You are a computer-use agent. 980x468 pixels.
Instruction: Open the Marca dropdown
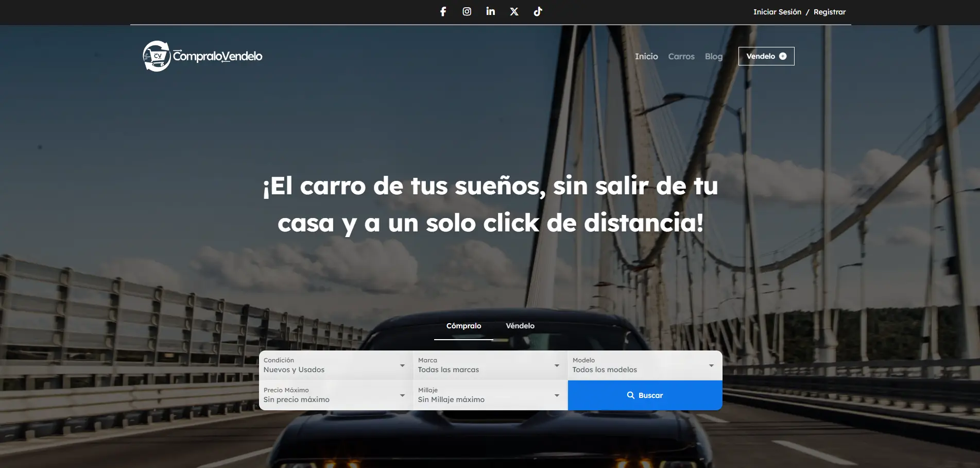pyautogui.click(x=490, y=365)
